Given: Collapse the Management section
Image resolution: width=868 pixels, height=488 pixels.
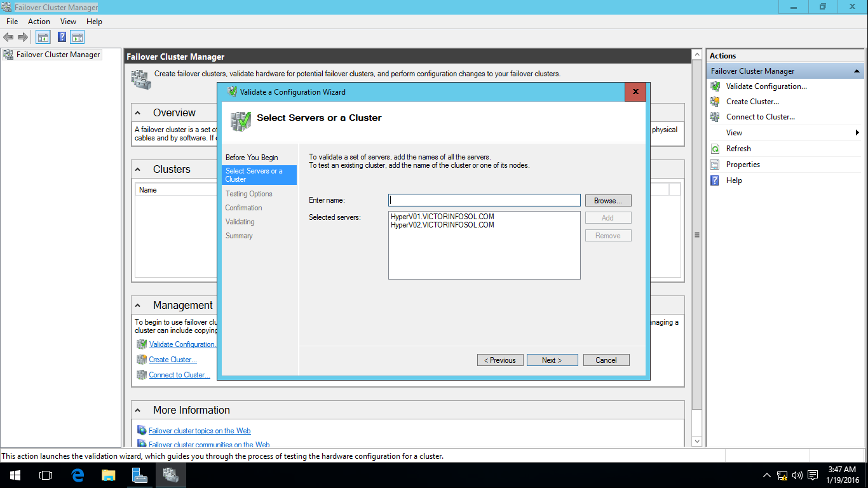Looking at the screenshot, I should 138,306.
